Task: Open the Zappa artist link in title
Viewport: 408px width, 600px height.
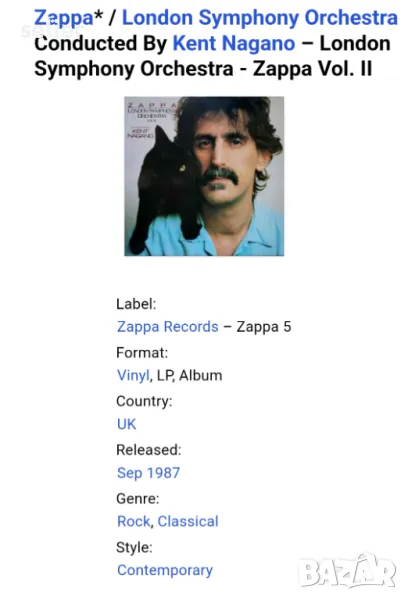Action: point(64,18)
